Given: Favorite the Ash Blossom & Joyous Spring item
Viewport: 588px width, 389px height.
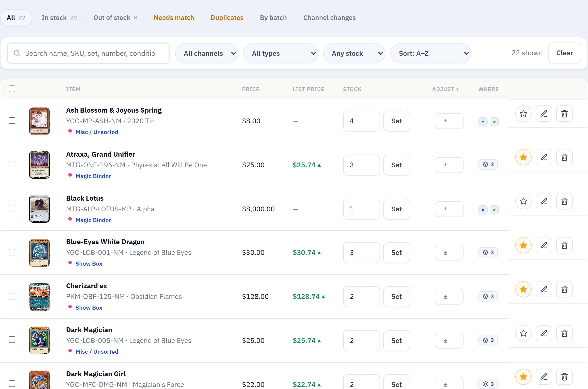Looking at the screenshot, I should pos(523,114).
